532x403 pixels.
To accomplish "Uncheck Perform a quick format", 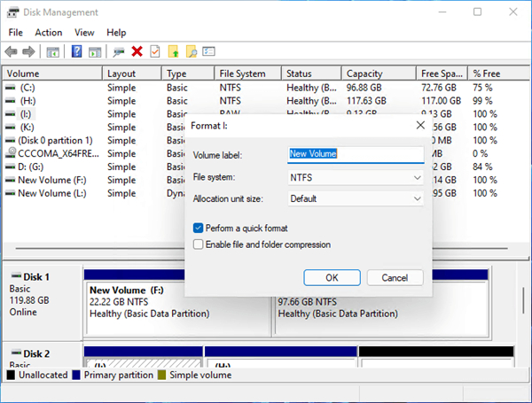I will pyautogui.click(x=199, y=229).
